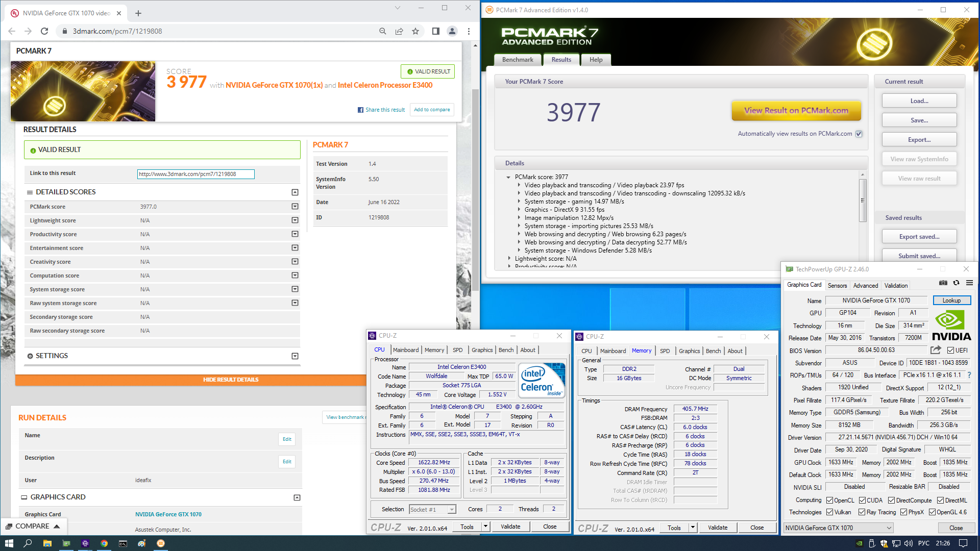This screenshot has width=980, height=551.
Task: Click the Chrome reload page icon
Action: tap(44, 31)
